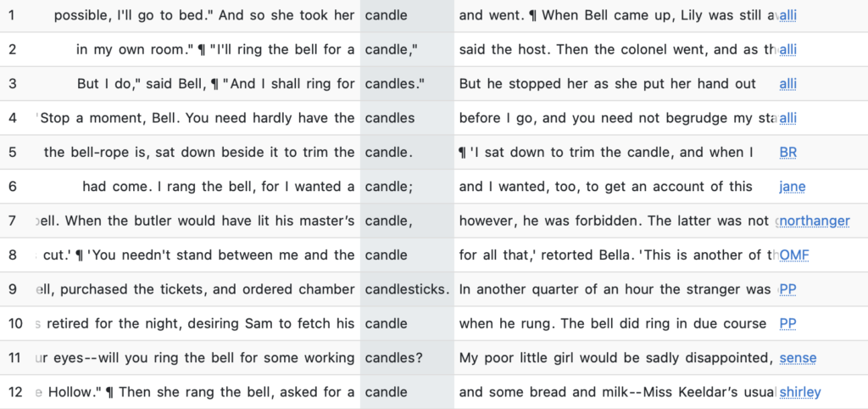The height and width of the screenshot is (409, 868).
Task: Follow the "sense" source link
Action: [798, 357]
